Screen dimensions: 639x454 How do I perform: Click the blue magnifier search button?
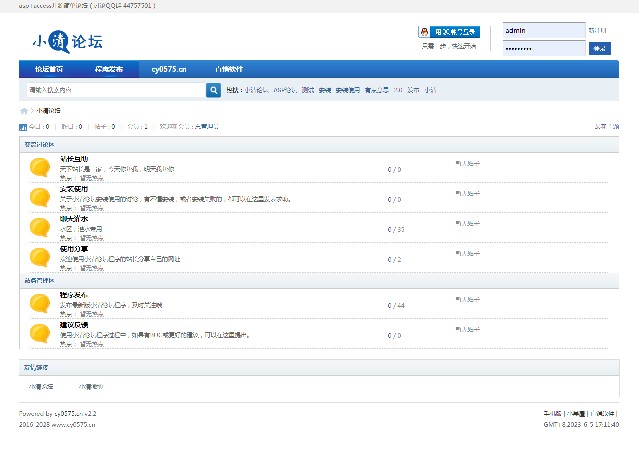click(x=213, y=90)
